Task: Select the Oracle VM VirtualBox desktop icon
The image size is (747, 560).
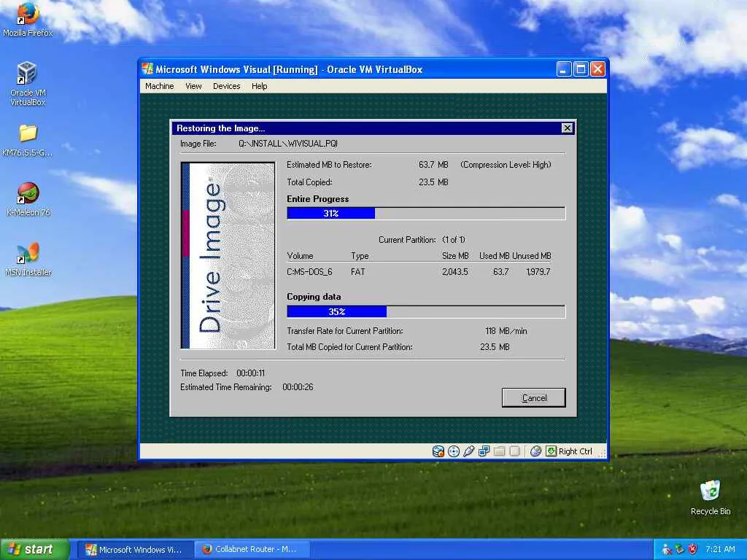Action: tap(28, 83)
